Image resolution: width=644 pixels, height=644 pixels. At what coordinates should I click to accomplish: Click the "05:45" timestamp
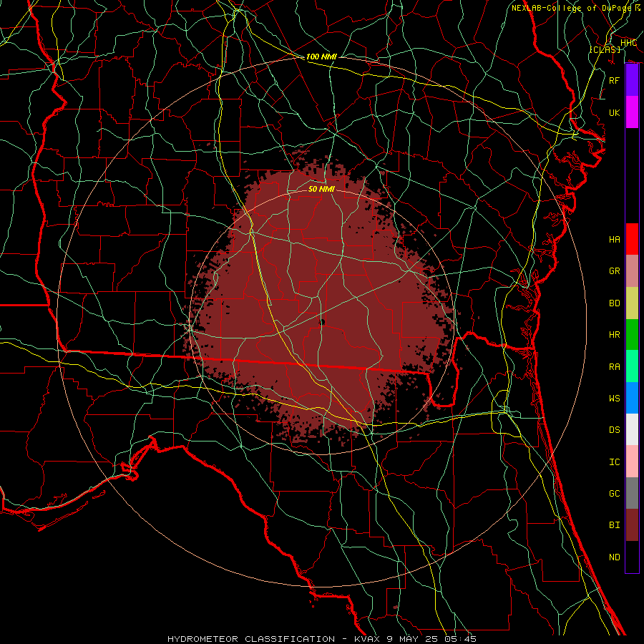pos(462,639)
